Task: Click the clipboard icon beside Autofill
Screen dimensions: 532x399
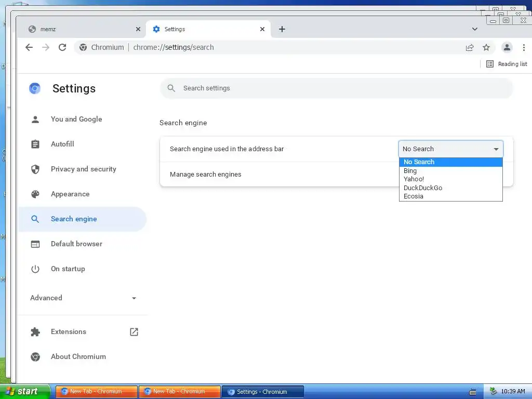Action: (x=35, y=144)
